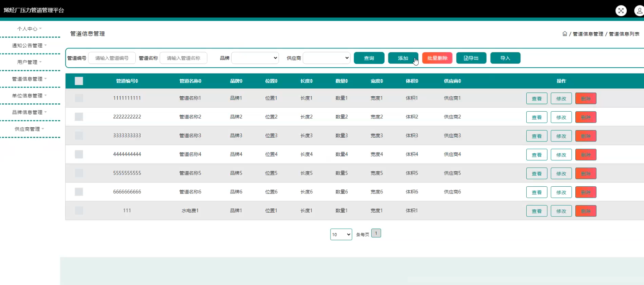Sort by 管道编号 column arrows
Screen dimensions: 644x285
[137, 81]
